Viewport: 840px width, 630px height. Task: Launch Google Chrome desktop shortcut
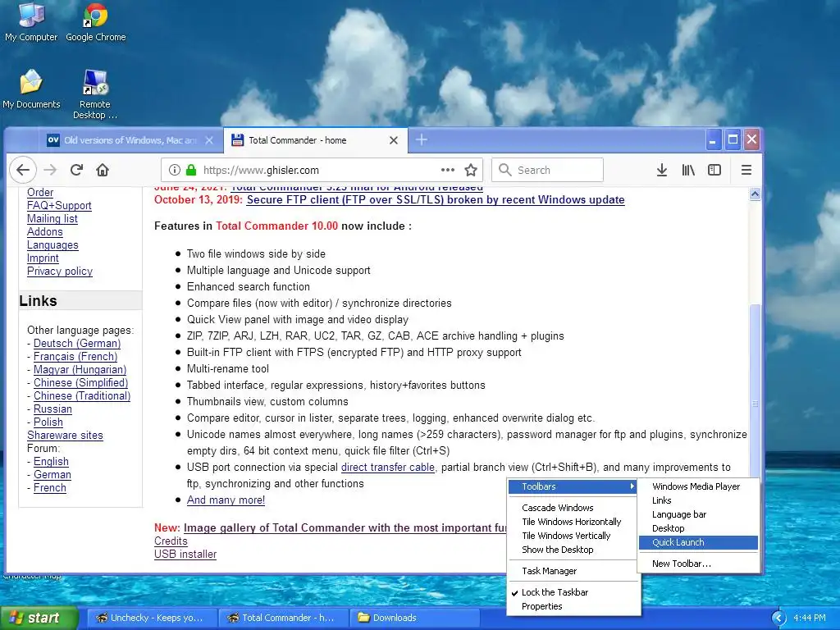click(96, 21)
